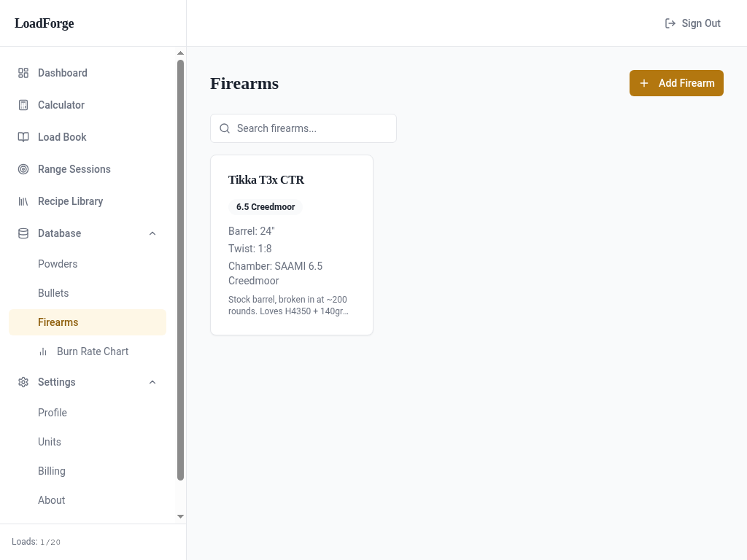The height and width of the screenshot is (560, 747).
Task: Open the Tikka T3x CTR firearm card
Action: pos(292,245)
